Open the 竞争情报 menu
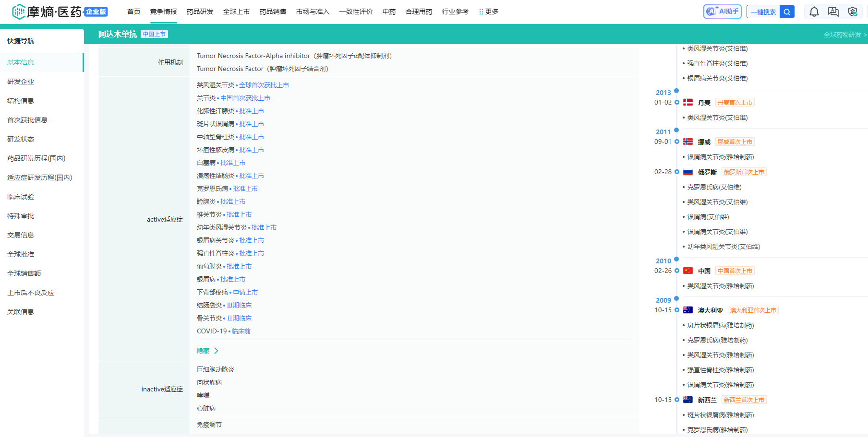The width and height of the screenshot is (868, 437). pos(163,12)
